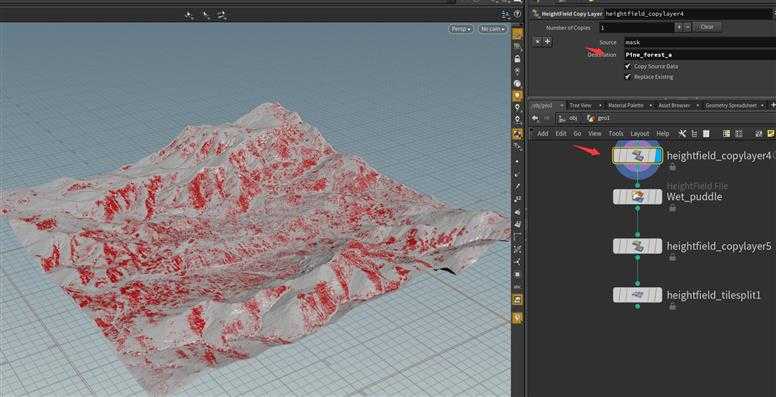Open the network editor Layout menu

tap(639, 134)
